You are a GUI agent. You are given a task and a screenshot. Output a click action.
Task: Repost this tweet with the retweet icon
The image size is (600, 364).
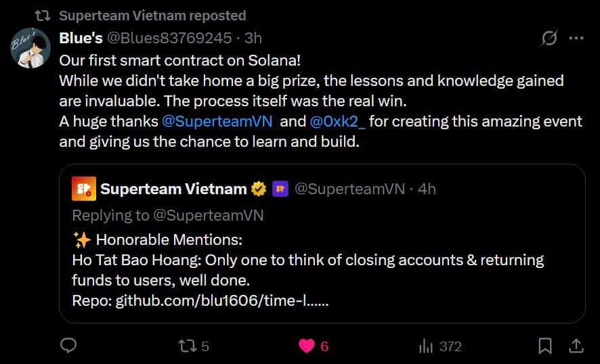[186, 346]
